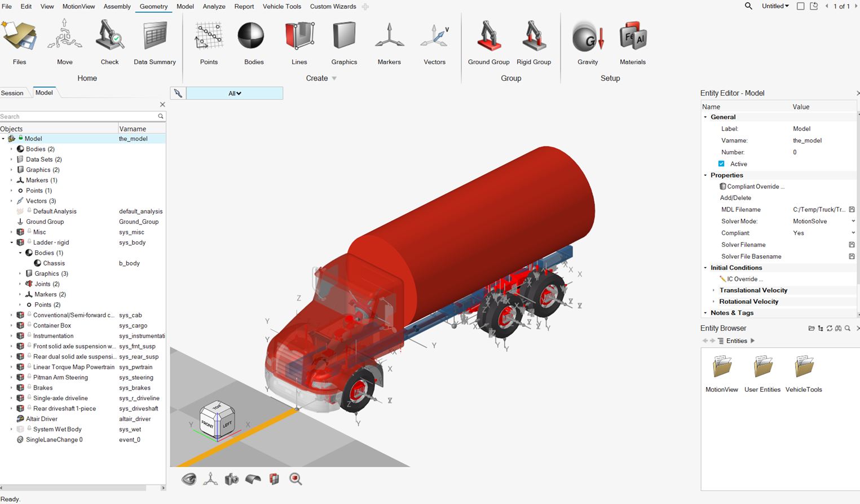Select Altair Driver in the tree

pos(42,419)
